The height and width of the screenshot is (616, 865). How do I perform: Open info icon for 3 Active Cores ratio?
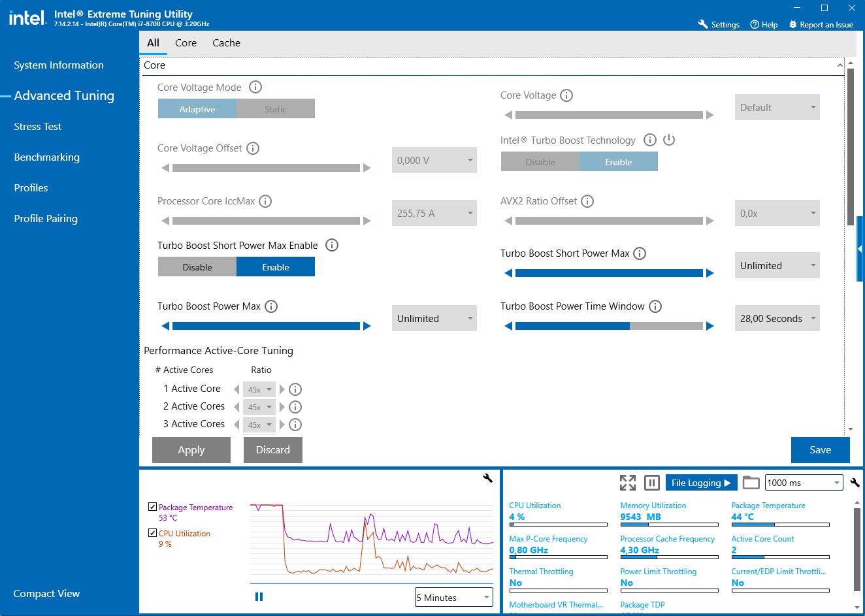(x=295, y=425)
